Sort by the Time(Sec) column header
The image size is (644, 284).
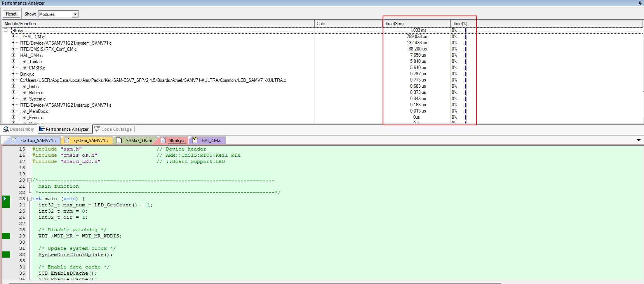click(x=416, y=24)
